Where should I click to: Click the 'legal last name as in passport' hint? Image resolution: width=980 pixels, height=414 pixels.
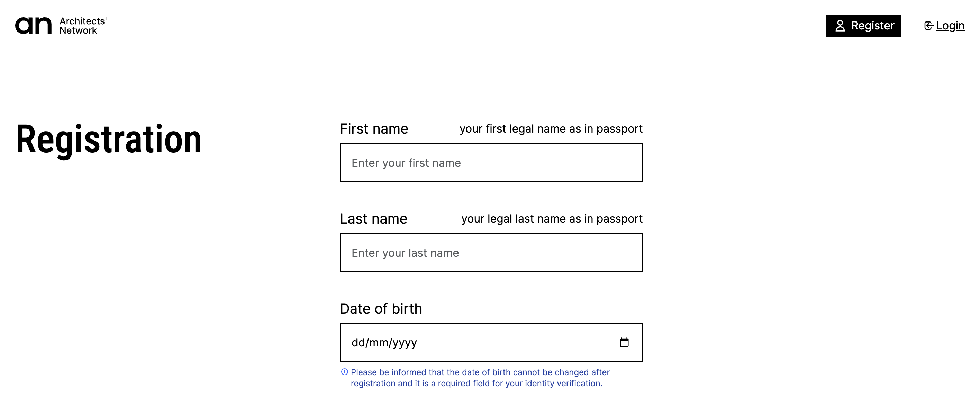(552, 219)
